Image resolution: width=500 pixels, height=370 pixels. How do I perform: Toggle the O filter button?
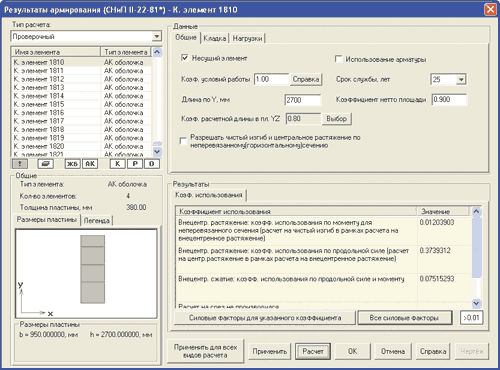point(152,164)
